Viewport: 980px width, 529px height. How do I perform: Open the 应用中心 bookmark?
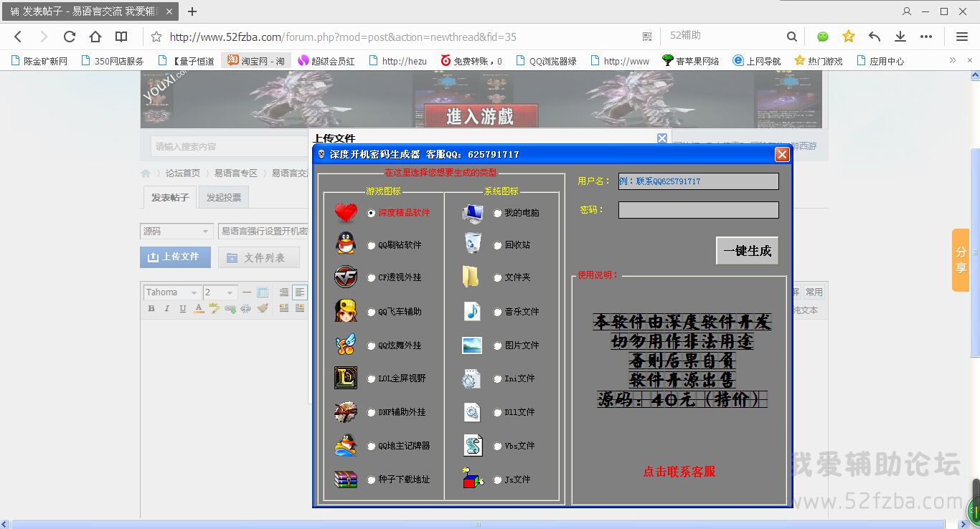coord(880,61)
